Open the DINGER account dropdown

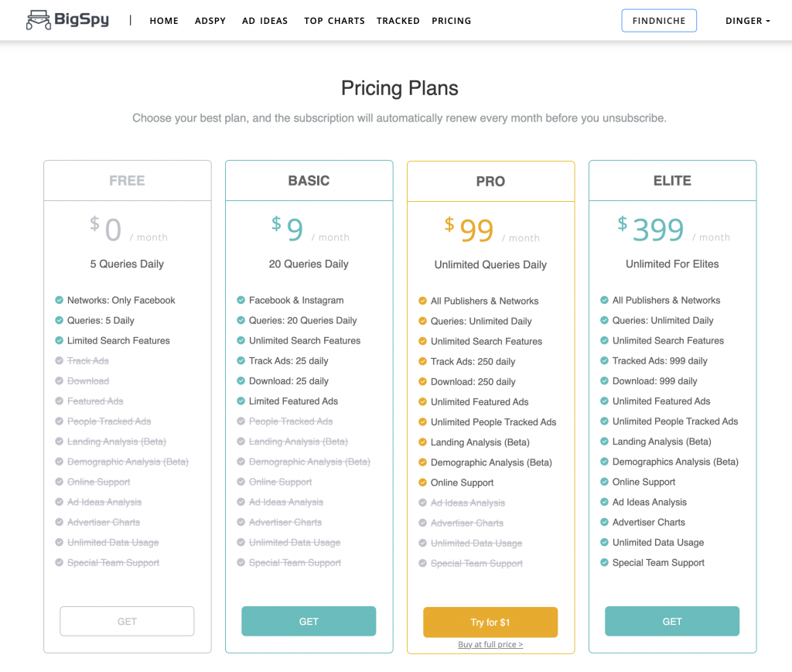pos(747,21)
